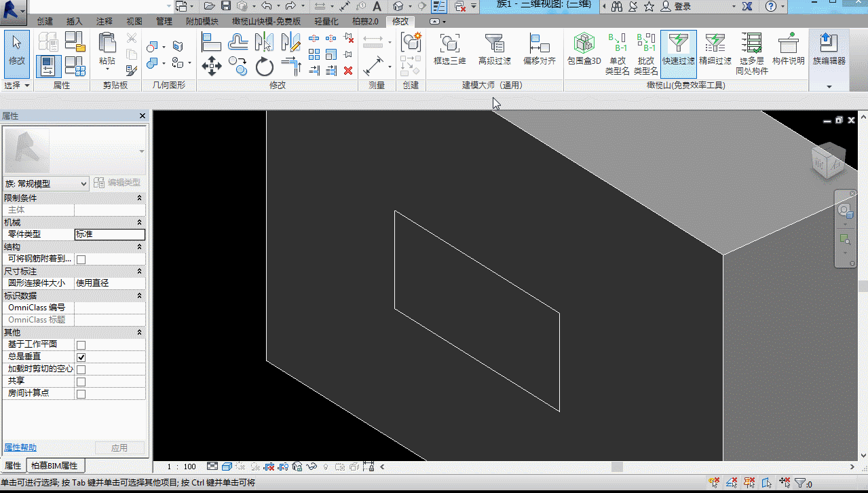Select the 修改 (Modify) arrow tool
Image resolution: width=868 pixels, height=493 pixels.
click(17, 53)
